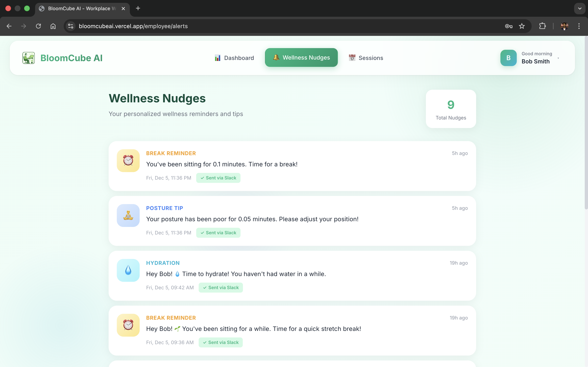Reload the page

[38, 26]
